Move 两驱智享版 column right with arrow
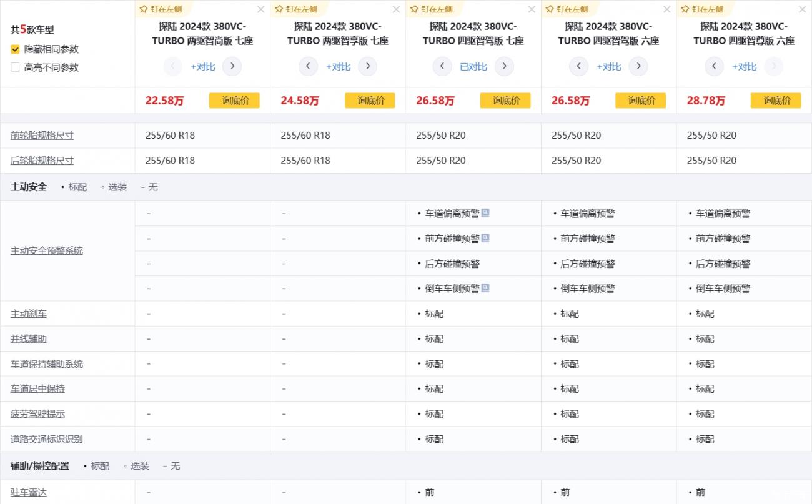 (367, 66)
